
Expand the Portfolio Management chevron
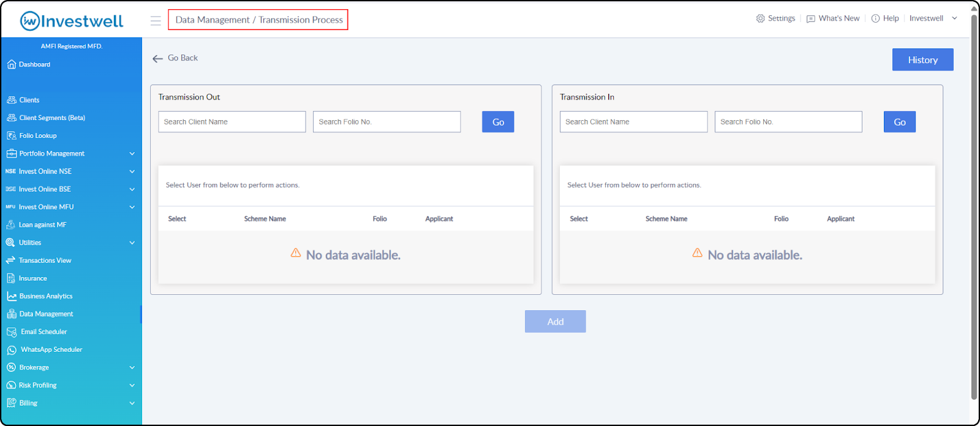click(132, 154)
